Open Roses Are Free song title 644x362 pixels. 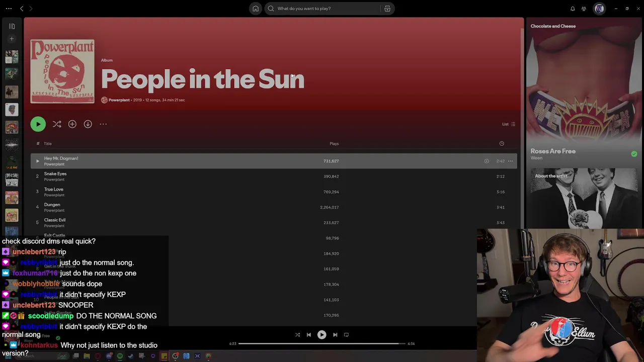[553, 151]
